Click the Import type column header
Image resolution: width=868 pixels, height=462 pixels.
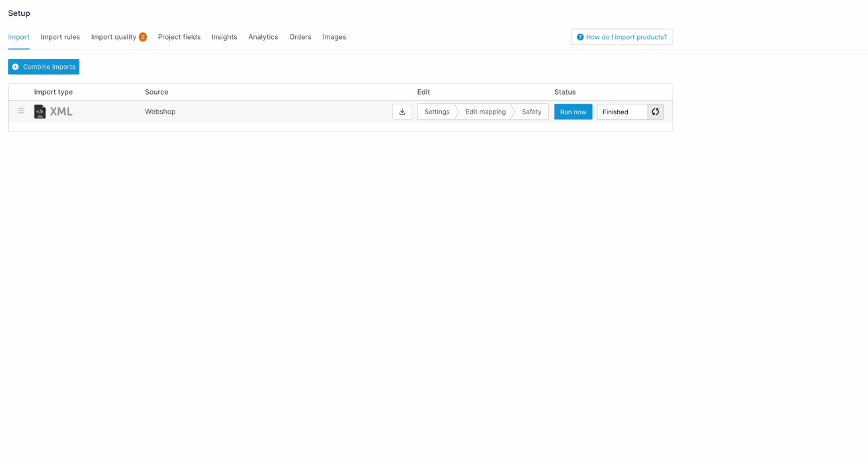(x=54, y=92)
